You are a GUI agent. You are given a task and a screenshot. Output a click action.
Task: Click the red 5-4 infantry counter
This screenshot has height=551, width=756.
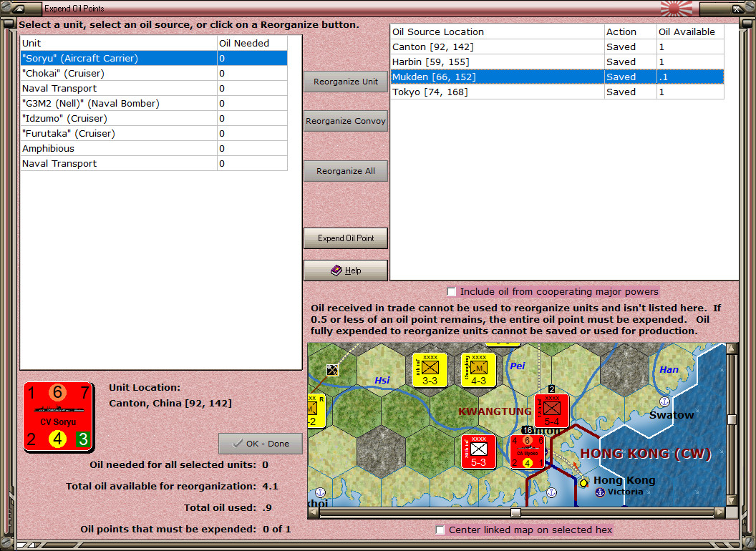click(x=551, y=411)
